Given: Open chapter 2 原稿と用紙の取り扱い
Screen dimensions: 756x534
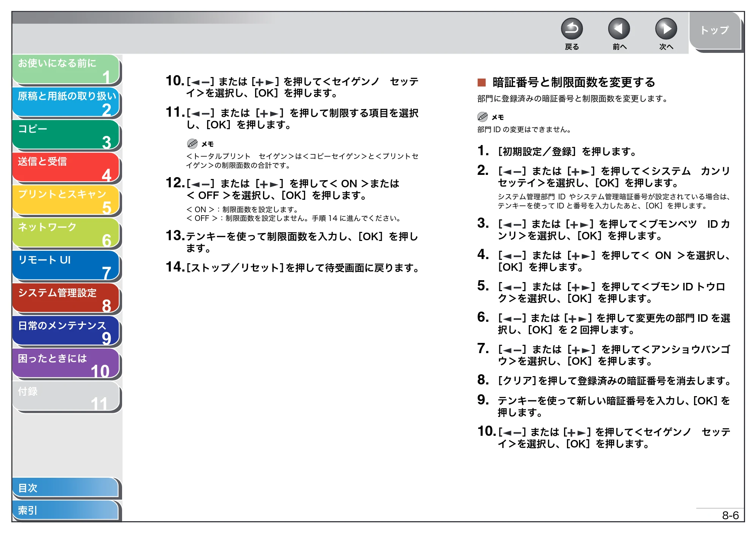Looking at the screenshot, I should point(66,102).
